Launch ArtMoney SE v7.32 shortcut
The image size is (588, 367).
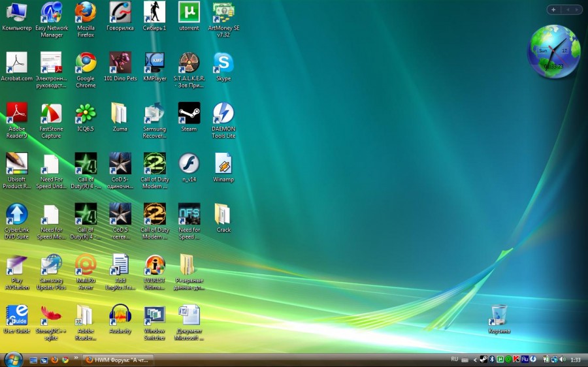pyautogui.click(x=223, y=20)
